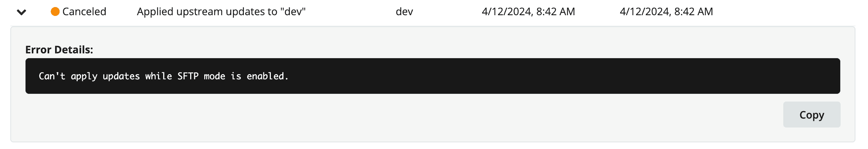The image size is (868, 149).
Task: Click the word "Can't" starting the error
Action: click(52, 76)
